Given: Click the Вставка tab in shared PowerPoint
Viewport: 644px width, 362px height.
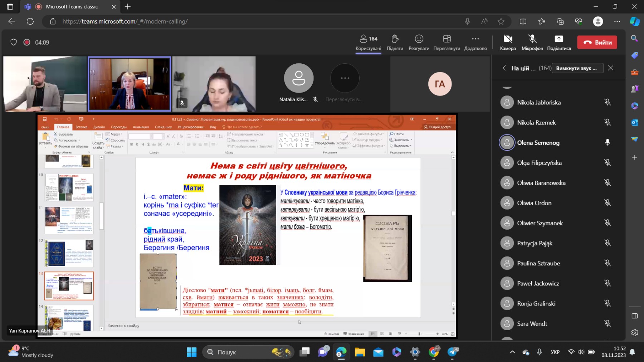Looking at the screenshot, I should tap(81, 127).
